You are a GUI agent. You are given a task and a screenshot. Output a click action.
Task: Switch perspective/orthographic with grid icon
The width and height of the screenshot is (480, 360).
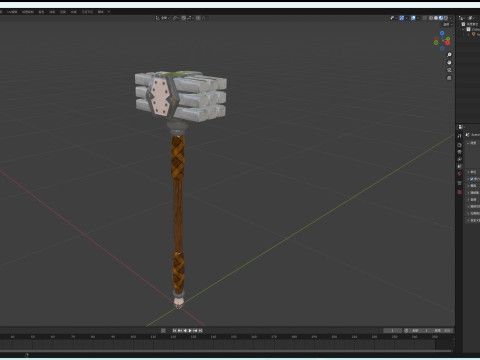(449, 78)
